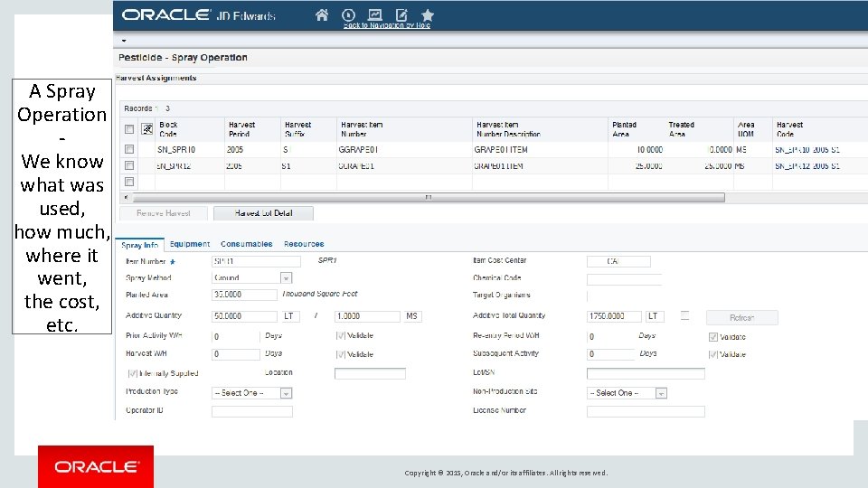Open the chart monitor icon in header

click(375, 14)
